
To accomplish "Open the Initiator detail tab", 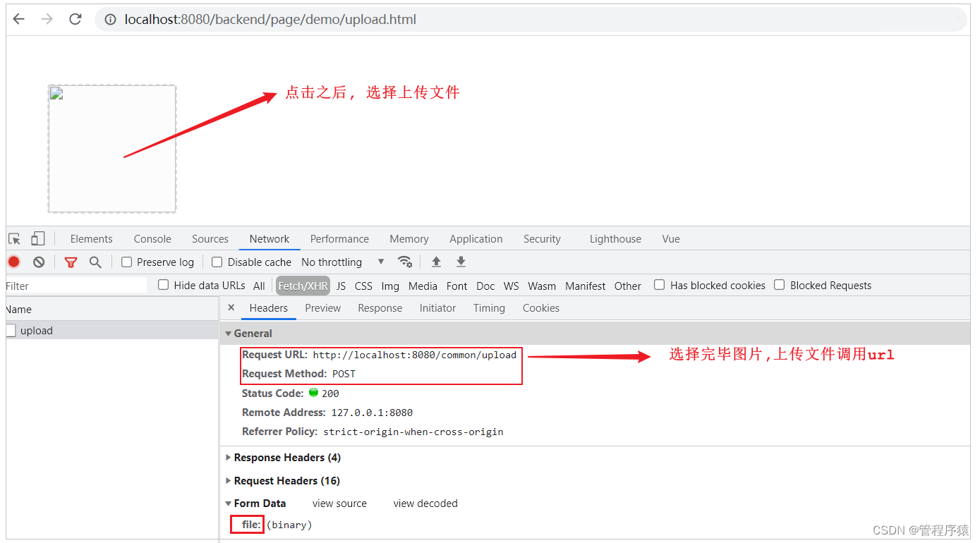I will (438, 308).
